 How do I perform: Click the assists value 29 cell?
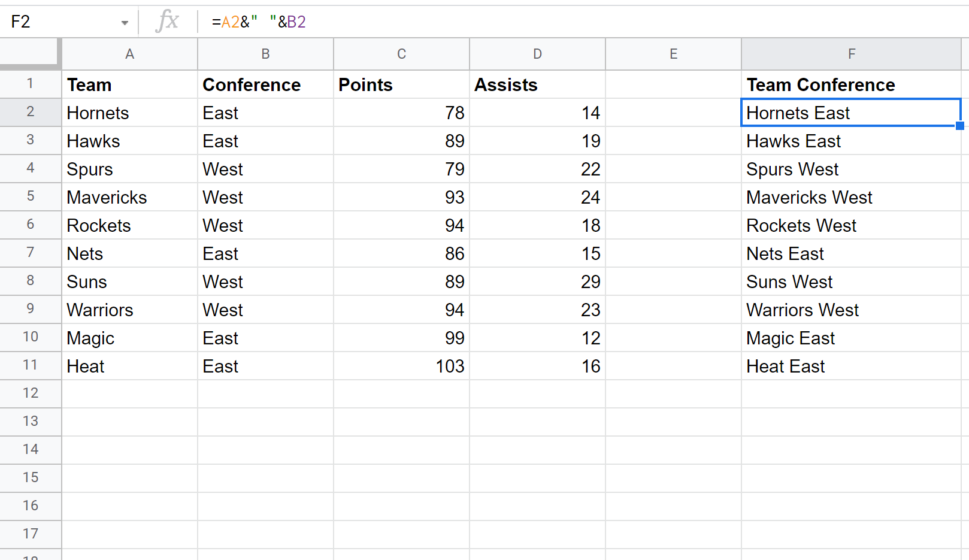537,281
